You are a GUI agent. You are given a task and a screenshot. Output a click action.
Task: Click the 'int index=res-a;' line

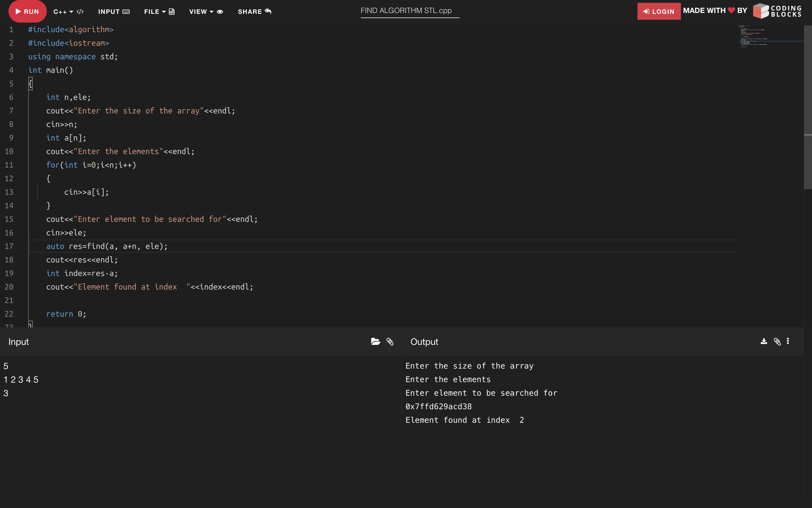(82, 273)
